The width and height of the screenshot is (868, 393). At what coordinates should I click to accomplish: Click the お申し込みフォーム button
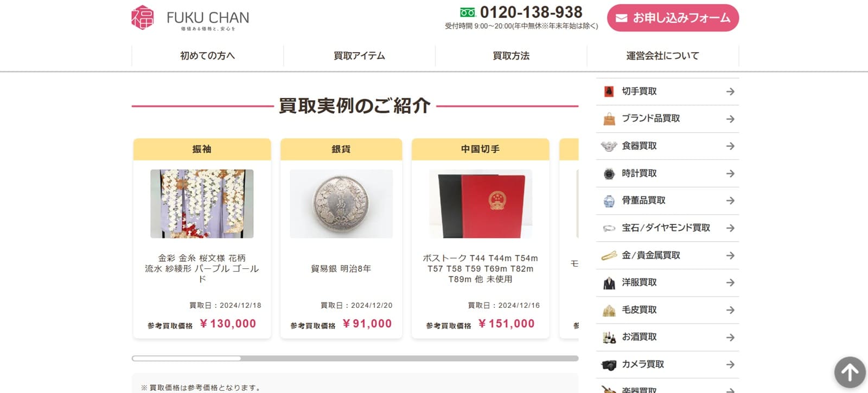(673, 18)
